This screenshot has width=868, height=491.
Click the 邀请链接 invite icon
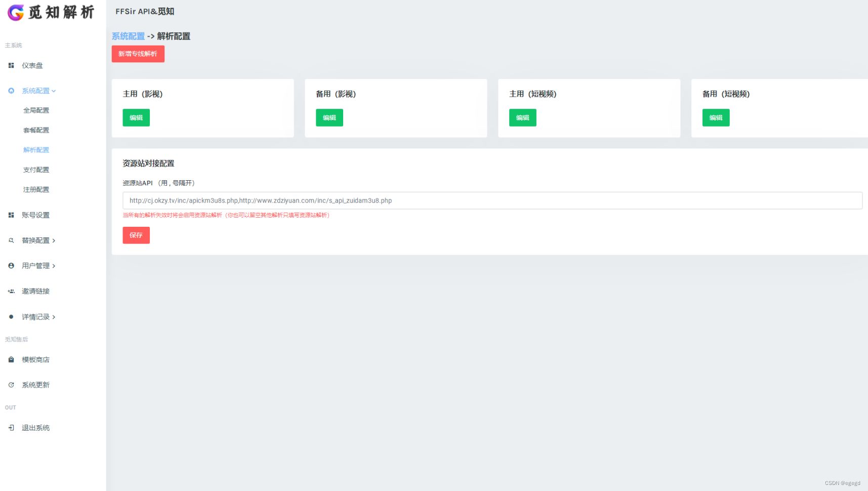coord(11,291)
